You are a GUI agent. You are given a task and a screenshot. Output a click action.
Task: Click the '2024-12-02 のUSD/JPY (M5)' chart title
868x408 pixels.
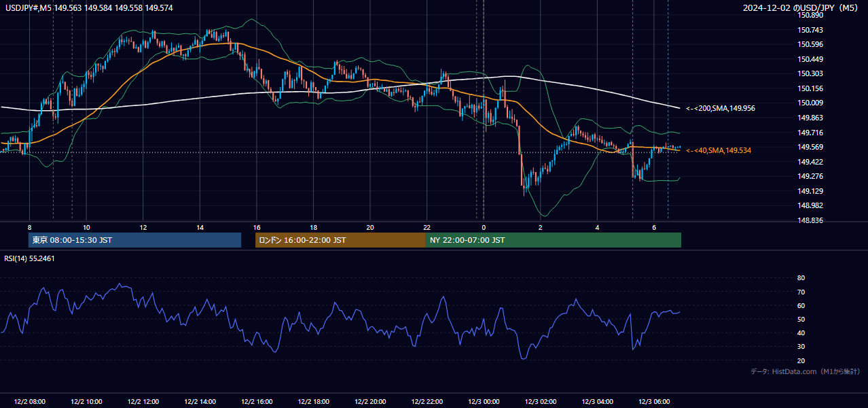(x=802, y=7)
